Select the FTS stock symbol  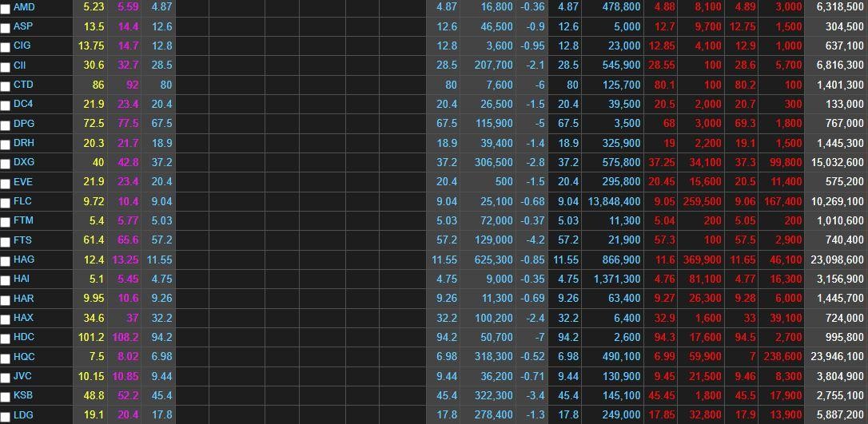[x=23, y=240]
